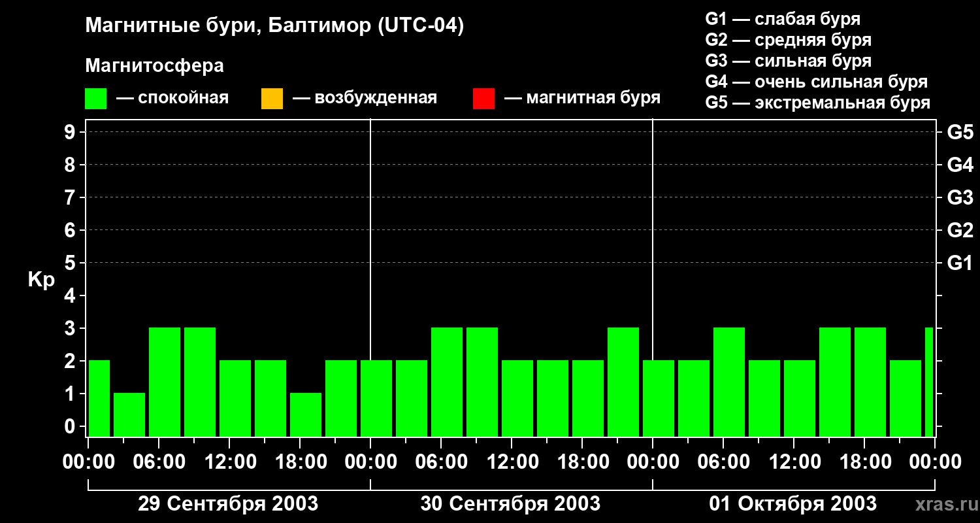
Task: Click the green 'спокойная' legend swatch
Action: [x=96, y=99]
